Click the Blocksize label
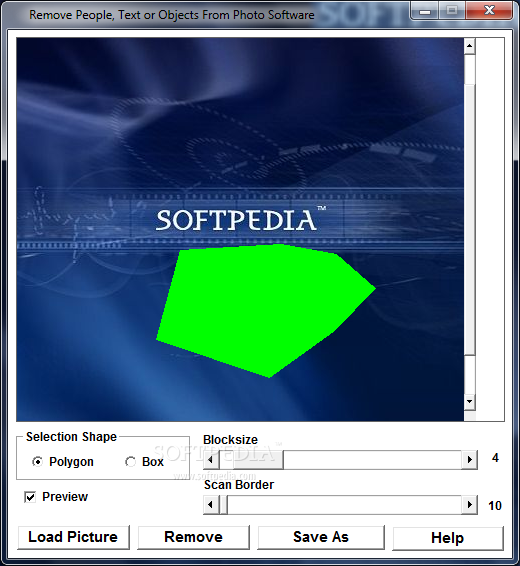The image size is (520, 566). [230, 440]
